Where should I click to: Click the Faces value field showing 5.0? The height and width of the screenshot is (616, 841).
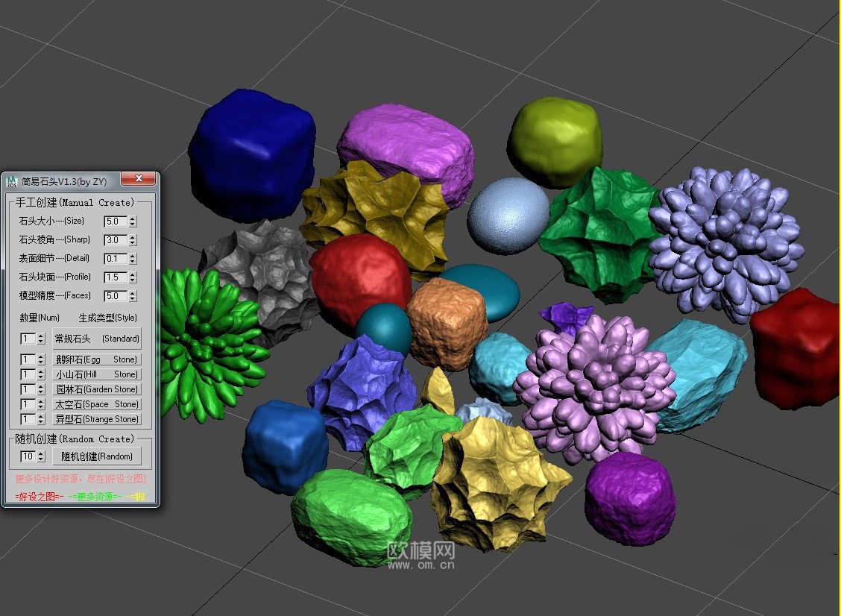click(116, 295)
